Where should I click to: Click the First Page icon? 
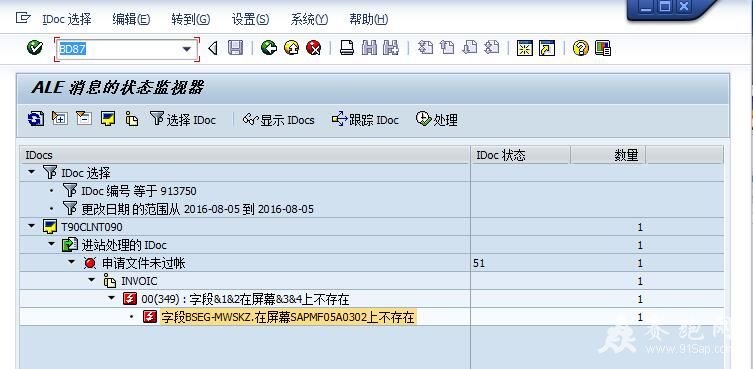tap(425, 48)
